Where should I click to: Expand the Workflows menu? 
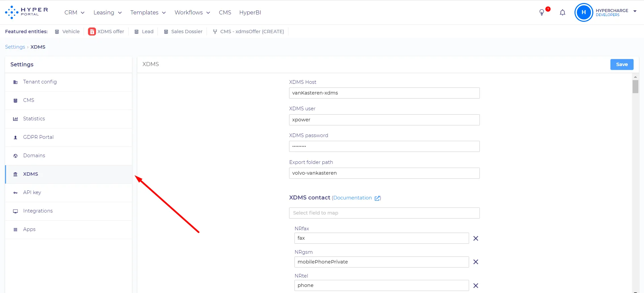[x=192, y=12]
